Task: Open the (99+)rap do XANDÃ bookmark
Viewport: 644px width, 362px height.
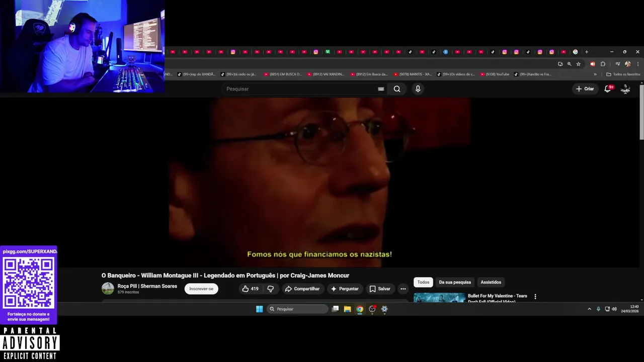Action: point(196,74)
